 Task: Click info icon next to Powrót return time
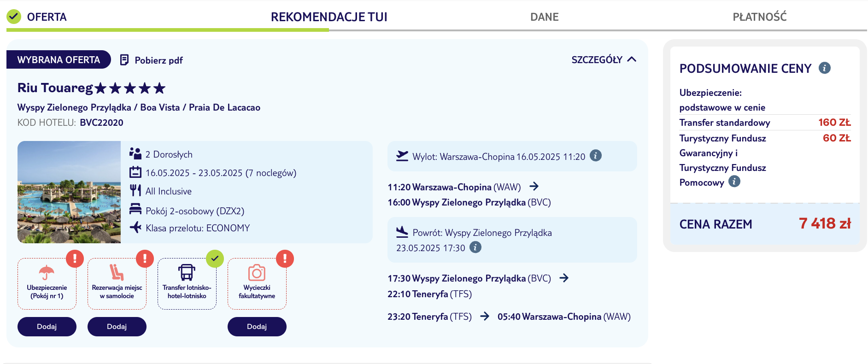[475, 247]
